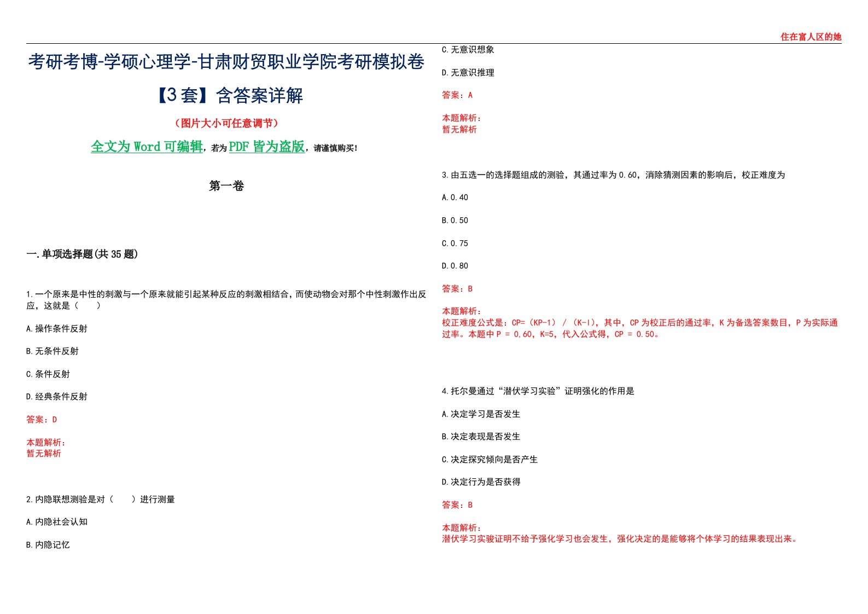
Task: Select option B.无条件反射
Action: [x=53, y=351]
